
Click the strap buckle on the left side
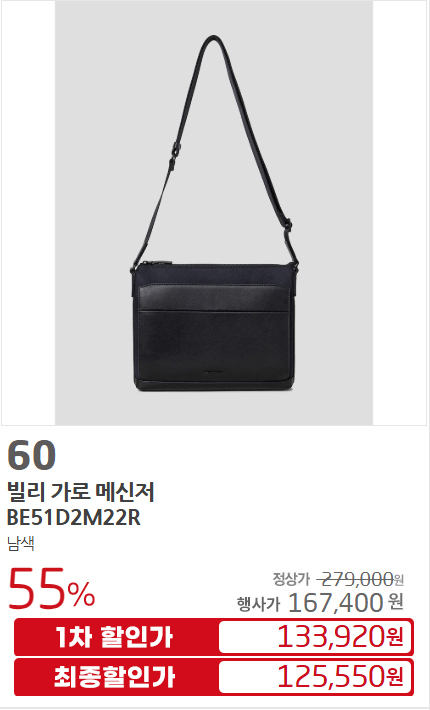174,155
